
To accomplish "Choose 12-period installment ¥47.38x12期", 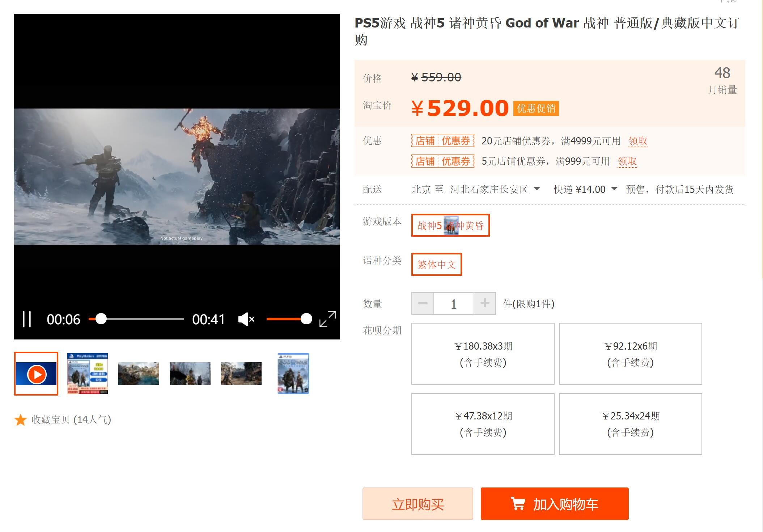I will [x=483, y=424].
